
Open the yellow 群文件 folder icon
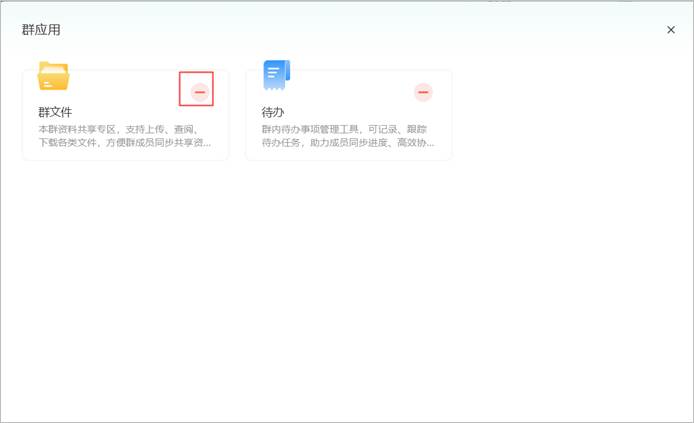(53, 76)
